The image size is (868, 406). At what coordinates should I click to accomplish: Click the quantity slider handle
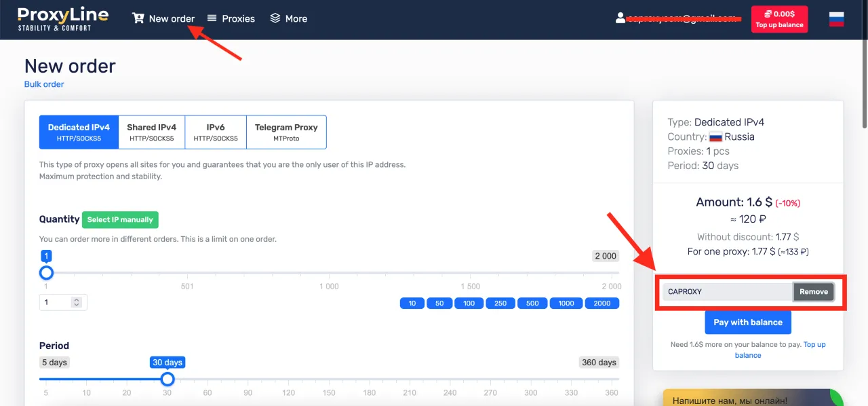[46, 273]
